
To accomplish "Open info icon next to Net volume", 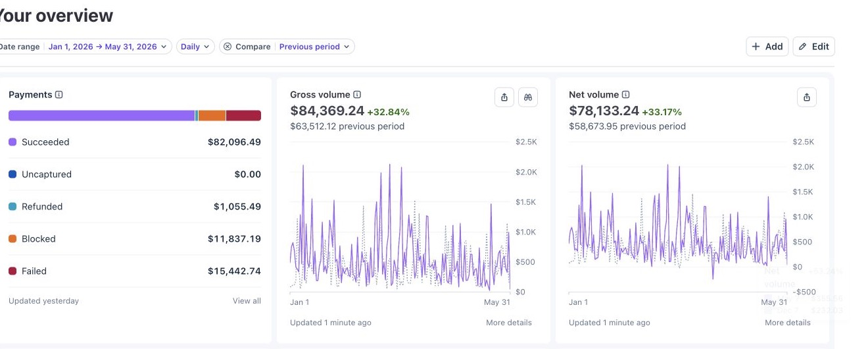I will point(626,95).
